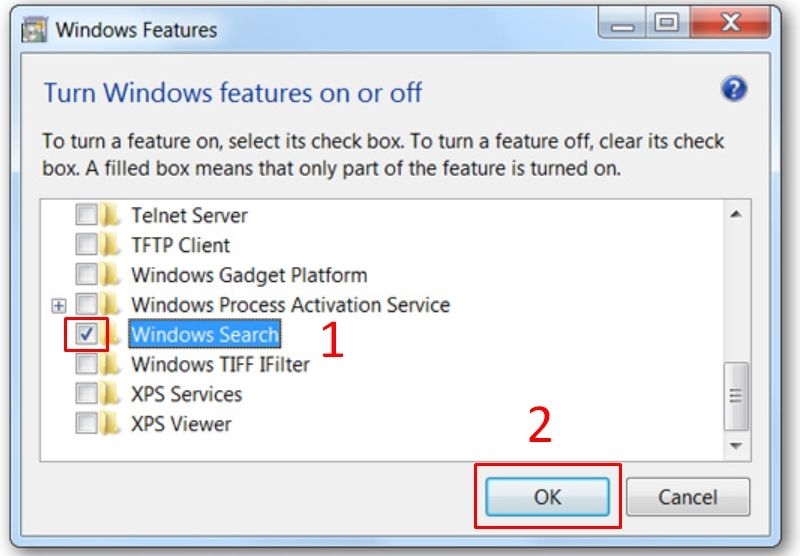Screen dimensions: 800x556
Task: Click the XPS Services folder icon
Action: coord(112,394)
